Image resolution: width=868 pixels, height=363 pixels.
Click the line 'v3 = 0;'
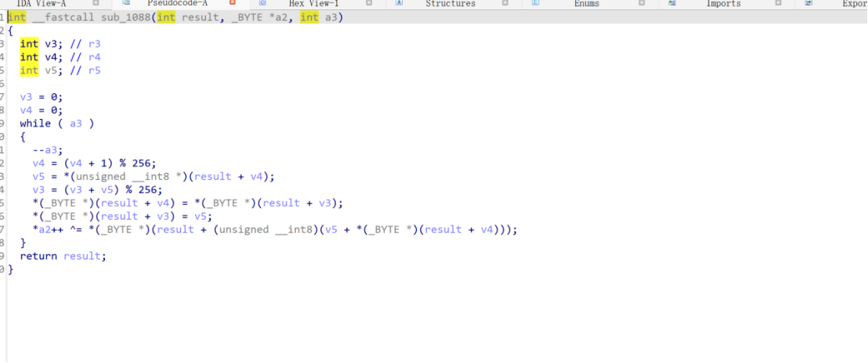(x=42, y=97)
